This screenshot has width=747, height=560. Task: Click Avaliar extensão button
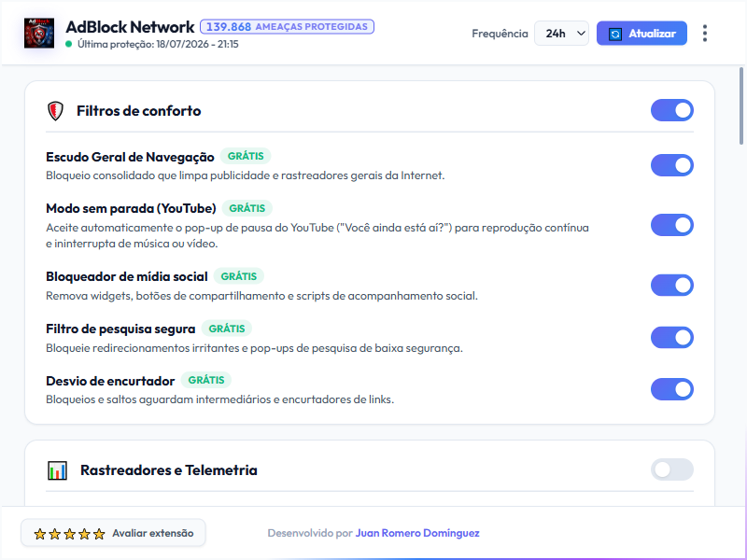point(113,533)
